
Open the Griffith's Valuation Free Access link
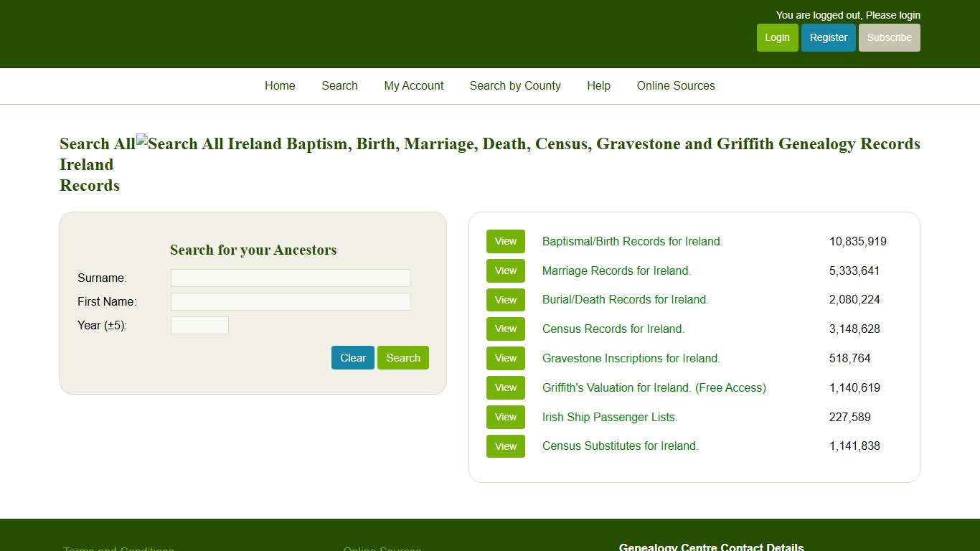(654, 387)
